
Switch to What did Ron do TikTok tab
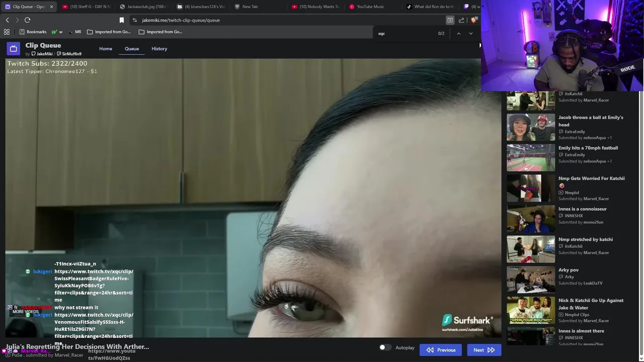[430, 7]
